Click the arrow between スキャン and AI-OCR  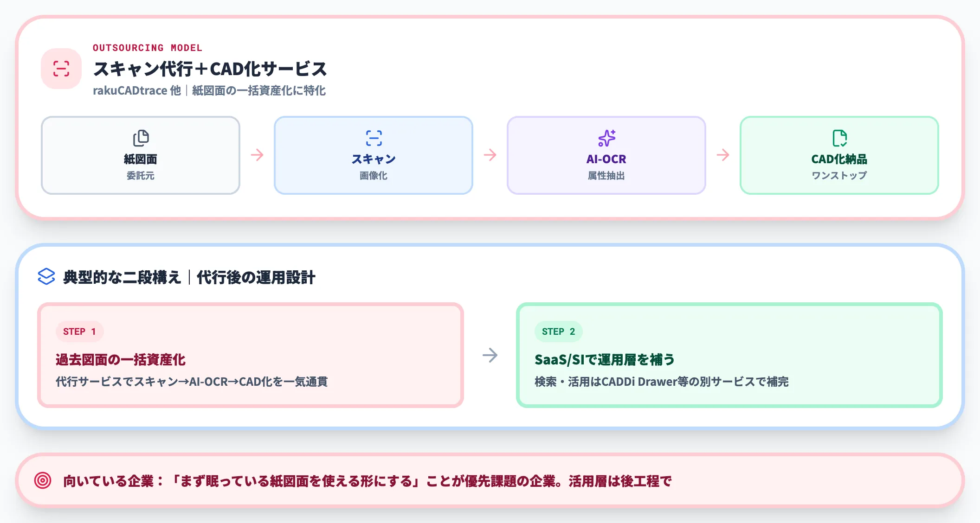click(x=490, y=155)
